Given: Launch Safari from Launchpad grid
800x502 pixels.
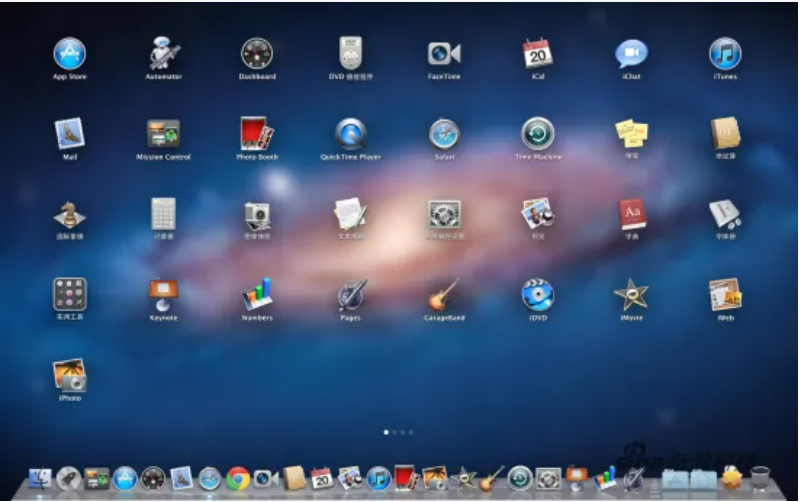Looking at the screenshot, I should point(444,134).
